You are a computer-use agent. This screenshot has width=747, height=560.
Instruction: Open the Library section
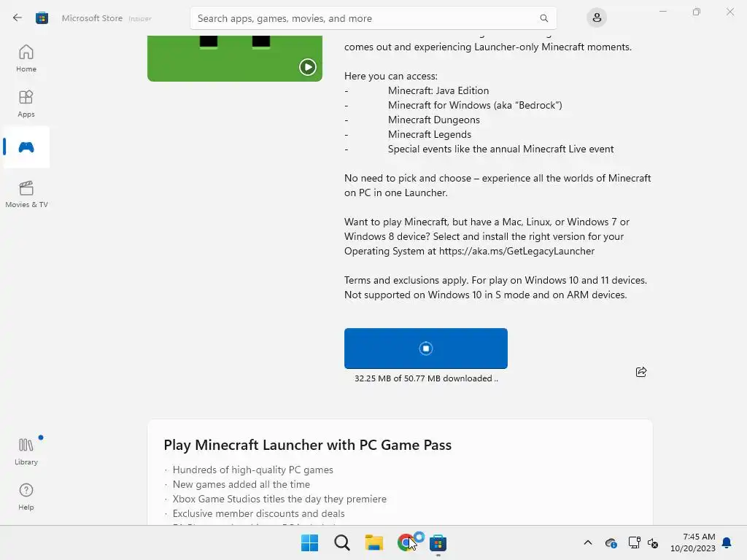26,451
